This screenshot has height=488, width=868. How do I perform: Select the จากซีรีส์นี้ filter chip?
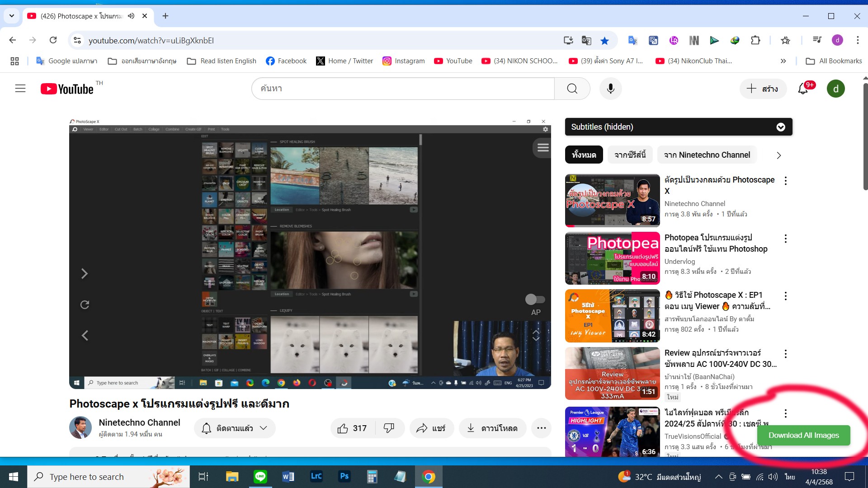tap(630, 155)
